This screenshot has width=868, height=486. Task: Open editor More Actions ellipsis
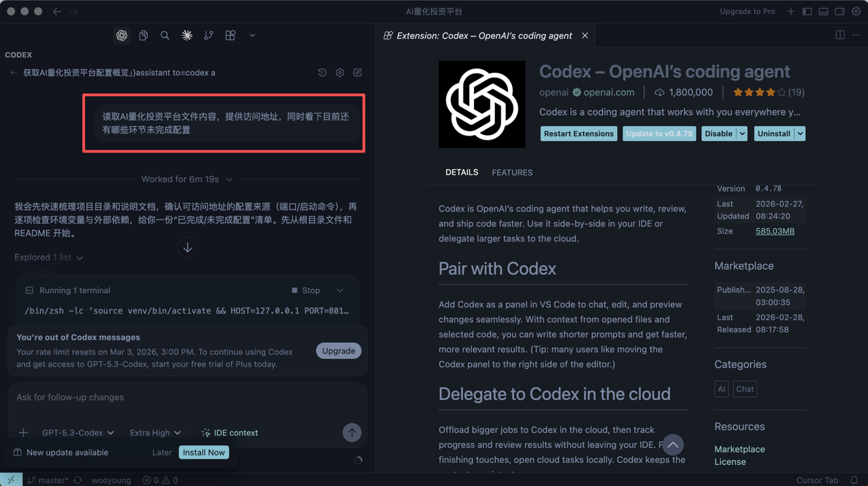(857, 35)
